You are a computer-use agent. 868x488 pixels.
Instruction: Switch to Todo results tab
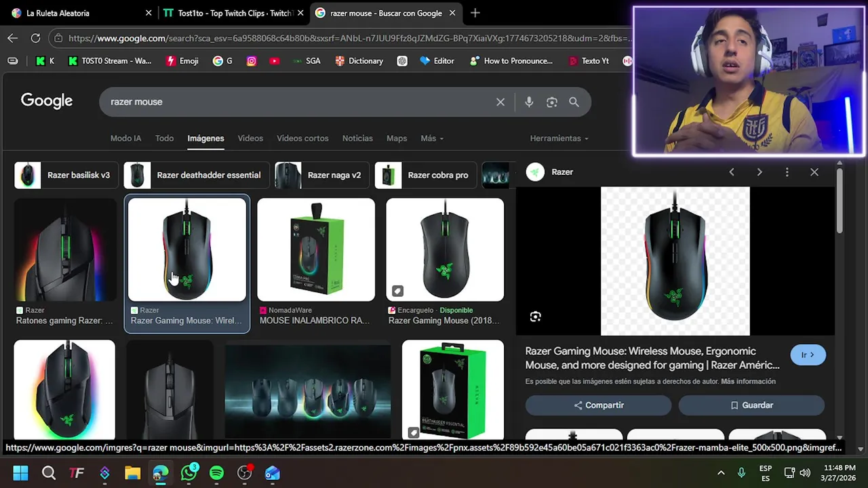[164, 138]
